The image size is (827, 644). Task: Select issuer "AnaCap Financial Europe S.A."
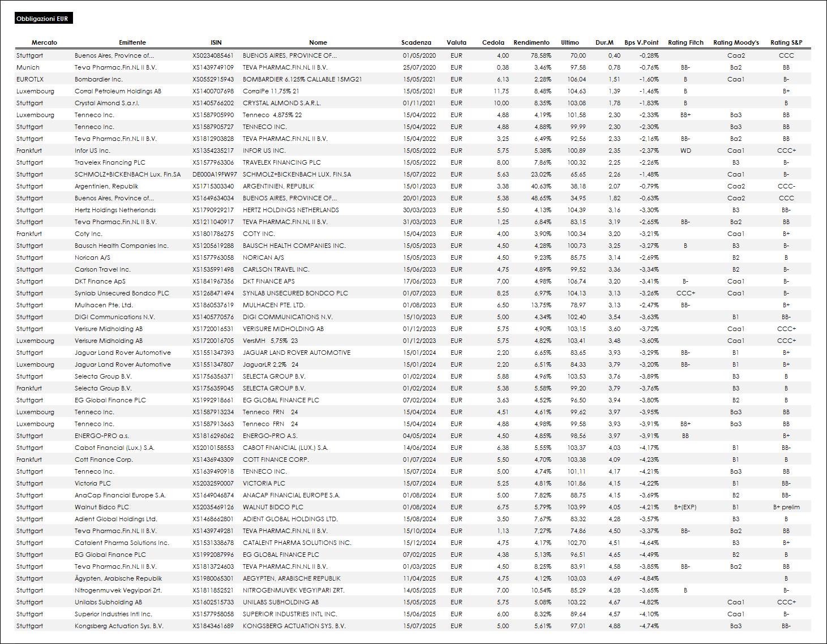pyautogui.click(x=120, y=495)
